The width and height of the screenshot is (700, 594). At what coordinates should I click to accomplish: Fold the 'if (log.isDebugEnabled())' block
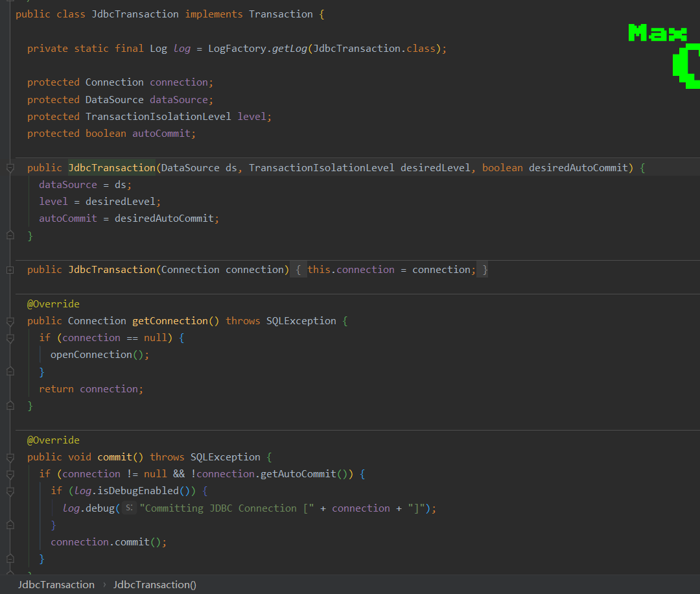10,492
